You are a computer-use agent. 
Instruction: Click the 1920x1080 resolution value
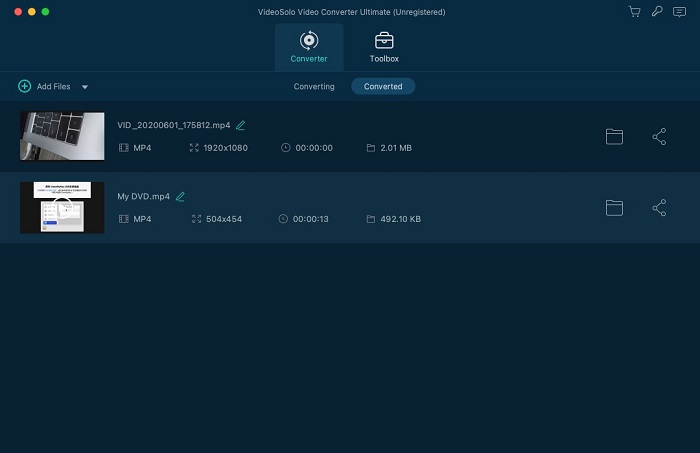(225, 148)
